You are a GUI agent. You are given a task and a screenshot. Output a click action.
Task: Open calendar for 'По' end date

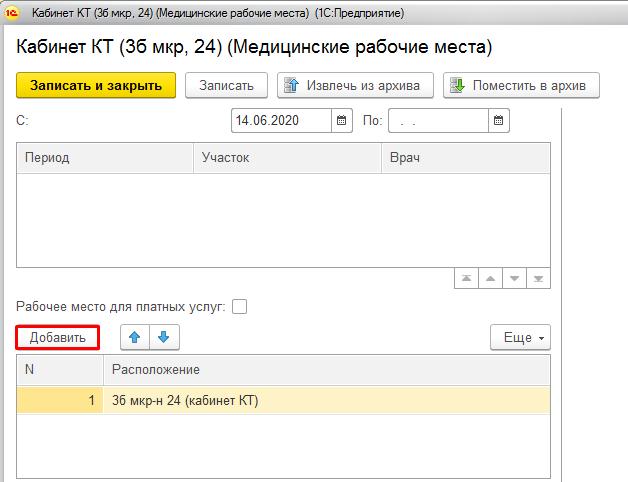click(x=499, y=121)
